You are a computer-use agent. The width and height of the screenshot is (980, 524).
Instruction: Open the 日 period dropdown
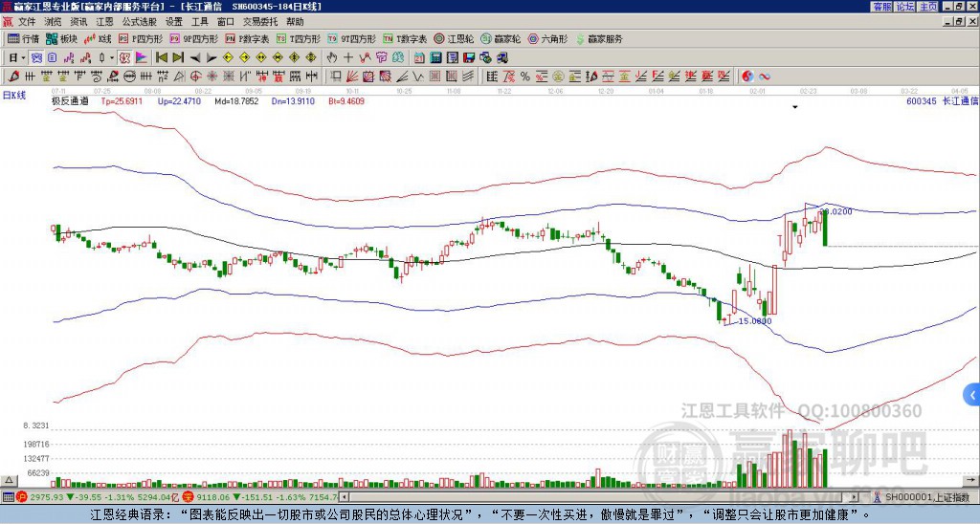coord(17,58)
